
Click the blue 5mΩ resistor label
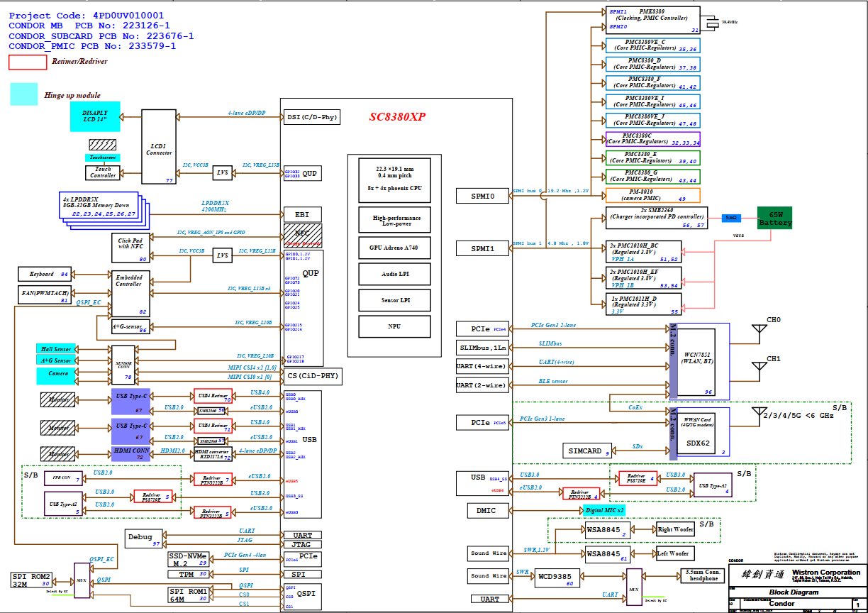click(731, 218)
